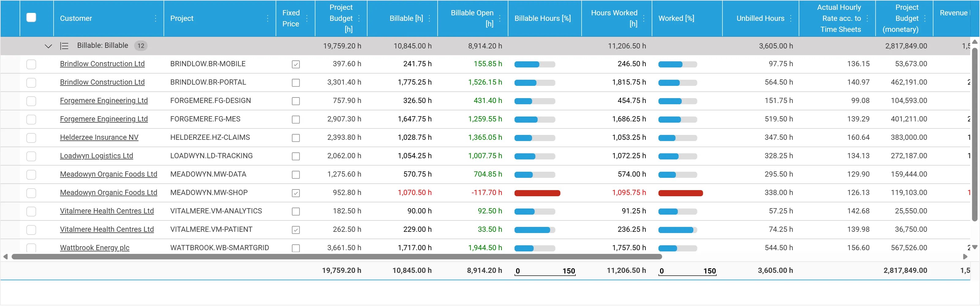The image size is (980, 306).
Task: Open Forgemere Engineering Ltd link in FG-MES row
Action: tap(104, 119)
